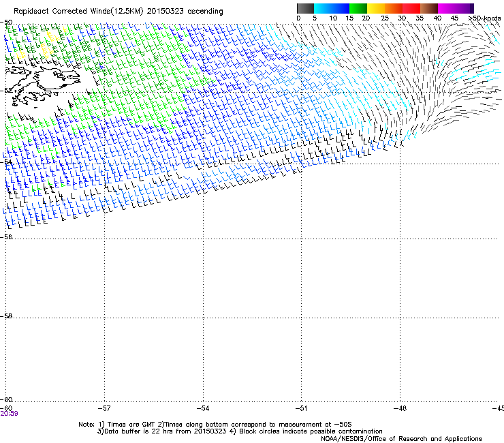The height and width of the screenshot is (443, 504).
Task: Click the magenta 40-45 knots legend color
Action: click(x=447, y=8)
